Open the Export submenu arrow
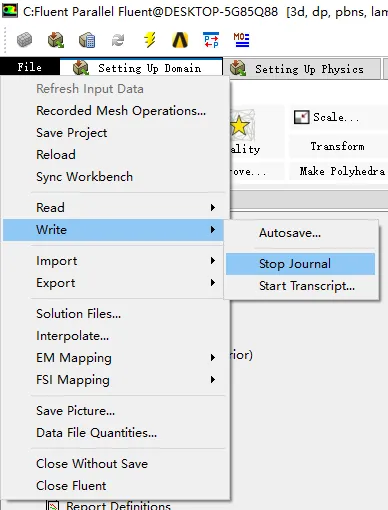The height and width of the screenshot is (510, 388). point(213,283)
